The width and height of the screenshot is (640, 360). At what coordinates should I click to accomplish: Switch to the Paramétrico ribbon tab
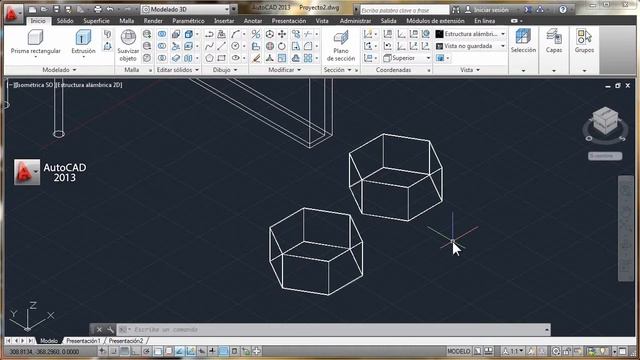[188, 20]
